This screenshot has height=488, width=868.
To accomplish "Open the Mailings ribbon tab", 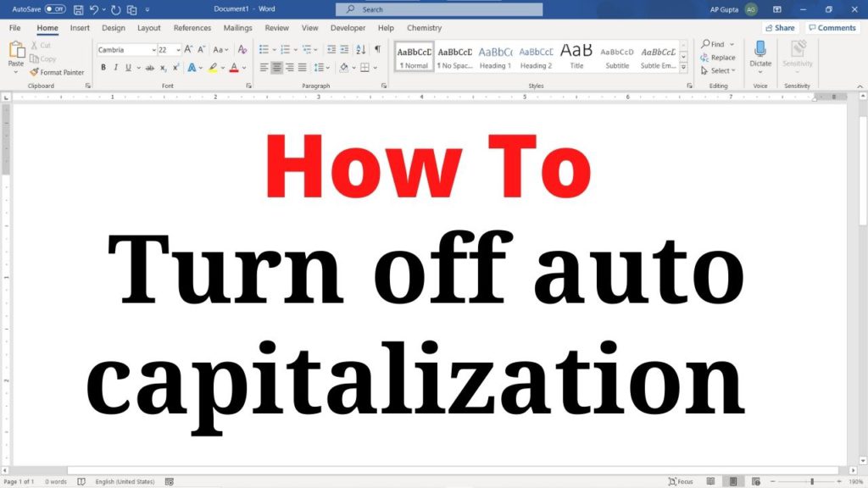I will pyautogui.click(x=237, y=27).
